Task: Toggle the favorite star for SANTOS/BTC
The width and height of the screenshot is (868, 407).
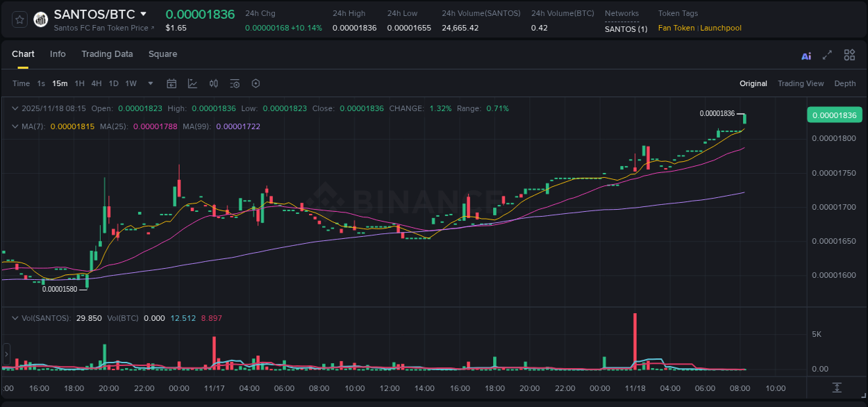Action: [x=19, y=19]
